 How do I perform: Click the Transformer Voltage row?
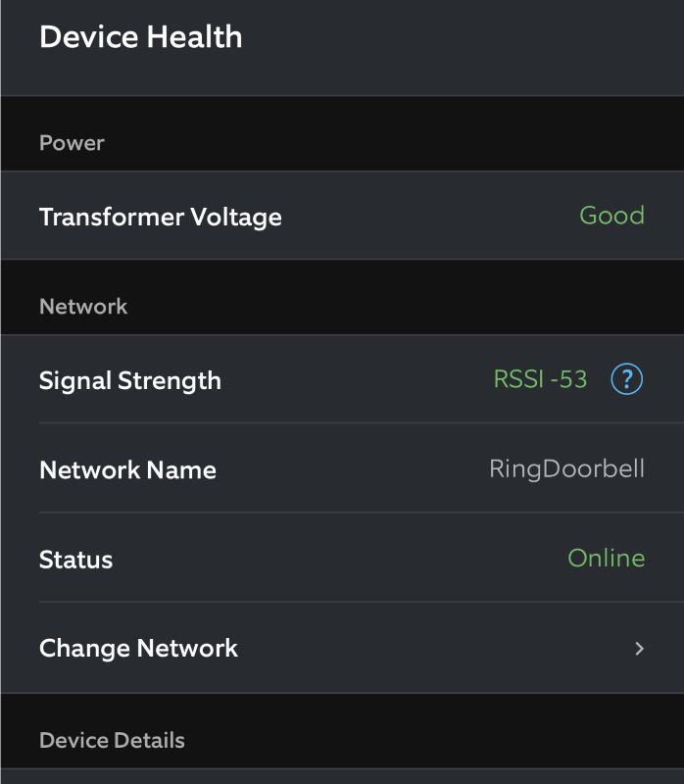tap(343, 216)
